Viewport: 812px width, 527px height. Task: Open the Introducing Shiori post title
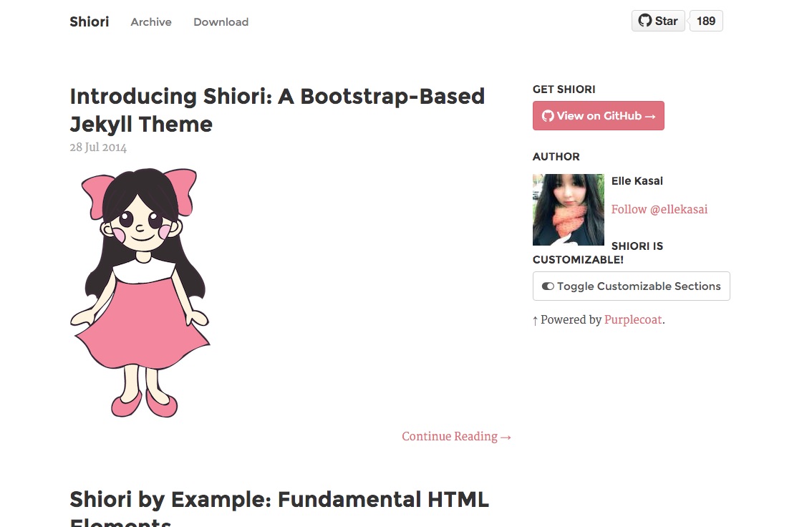pos(277,110)
